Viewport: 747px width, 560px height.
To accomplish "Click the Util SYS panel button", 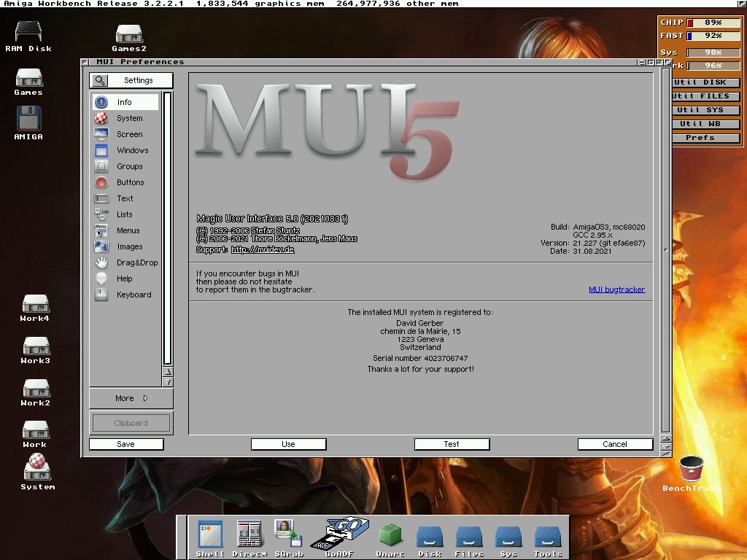I will point(706,110).
